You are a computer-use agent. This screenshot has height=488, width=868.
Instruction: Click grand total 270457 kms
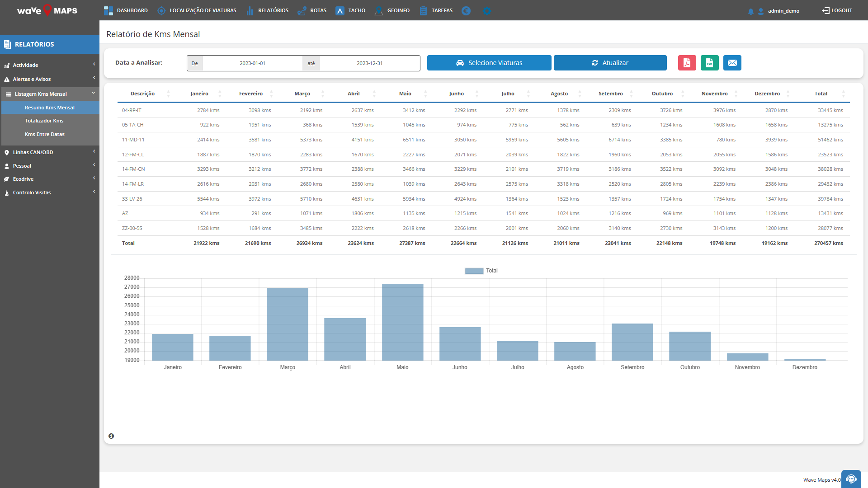[x=828, y=243]
